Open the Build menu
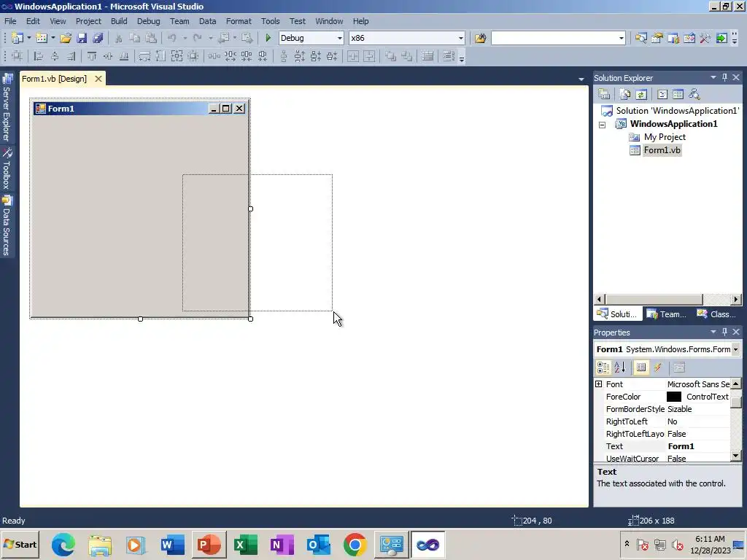 pyautogui.click(x=119, y=21)
